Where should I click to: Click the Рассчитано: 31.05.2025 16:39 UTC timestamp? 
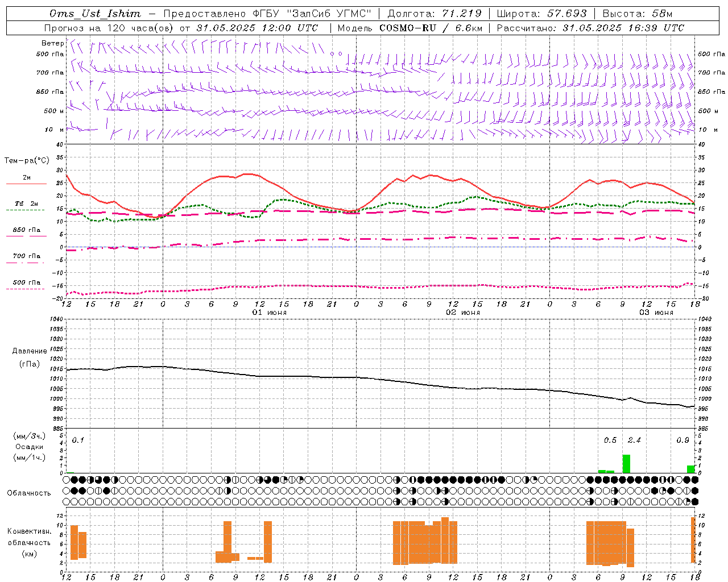point(590,28)
